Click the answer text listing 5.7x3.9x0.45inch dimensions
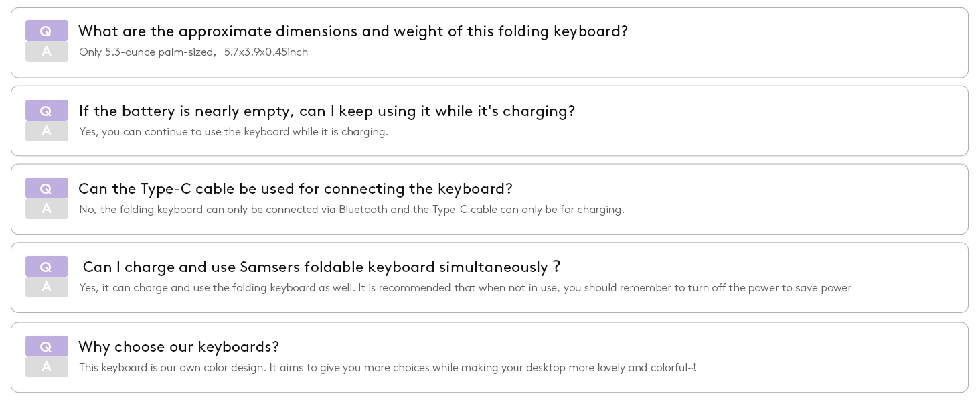This screenshot has height=402, width=980. coord(193,52)
